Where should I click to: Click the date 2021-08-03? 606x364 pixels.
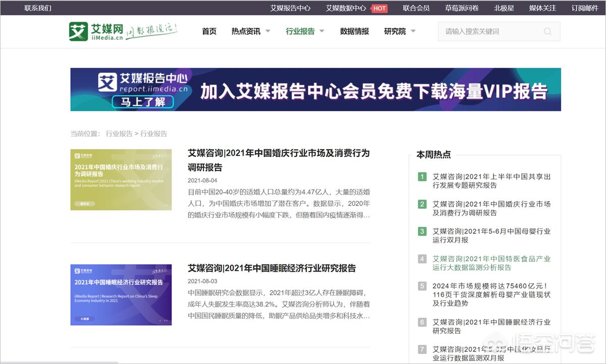pyautogui.click(x=203, y=281)
